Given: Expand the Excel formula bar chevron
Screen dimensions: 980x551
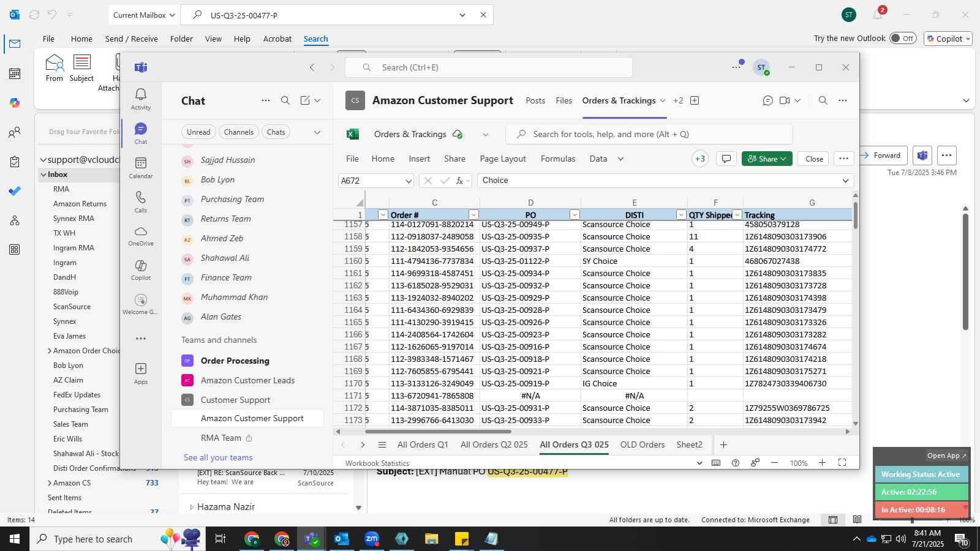Looking at the screenshot, I should (845, 181).
